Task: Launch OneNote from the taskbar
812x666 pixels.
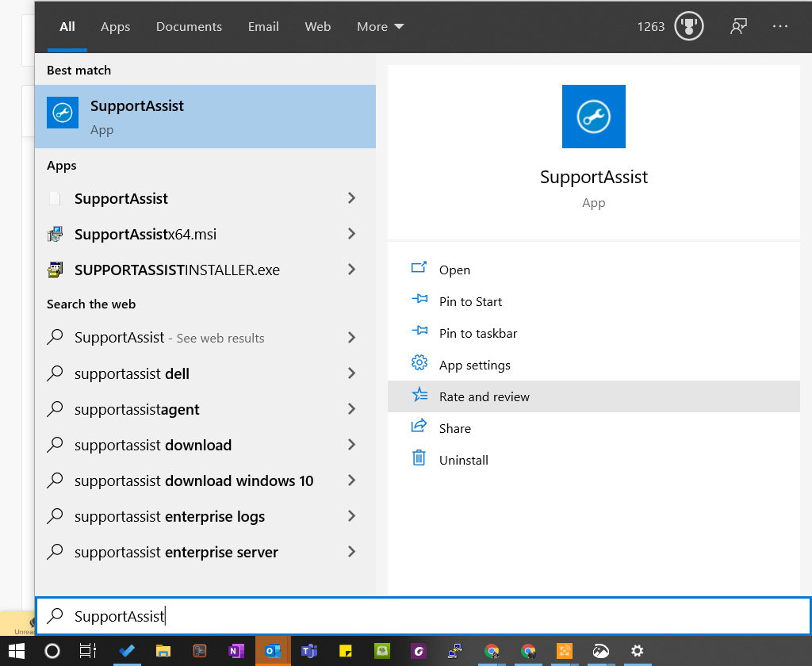Action: pyautogui.click(x=236, y=650)
